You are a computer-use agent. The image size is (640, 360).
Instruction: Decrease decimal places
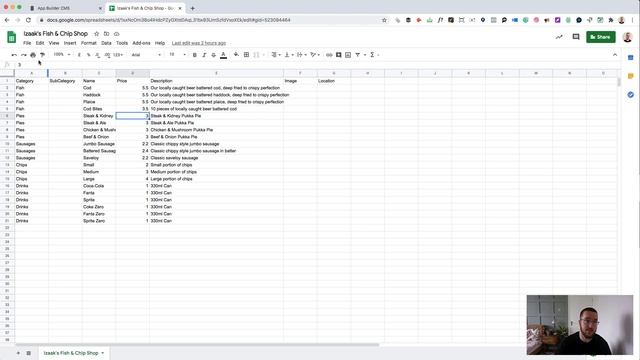98,55
